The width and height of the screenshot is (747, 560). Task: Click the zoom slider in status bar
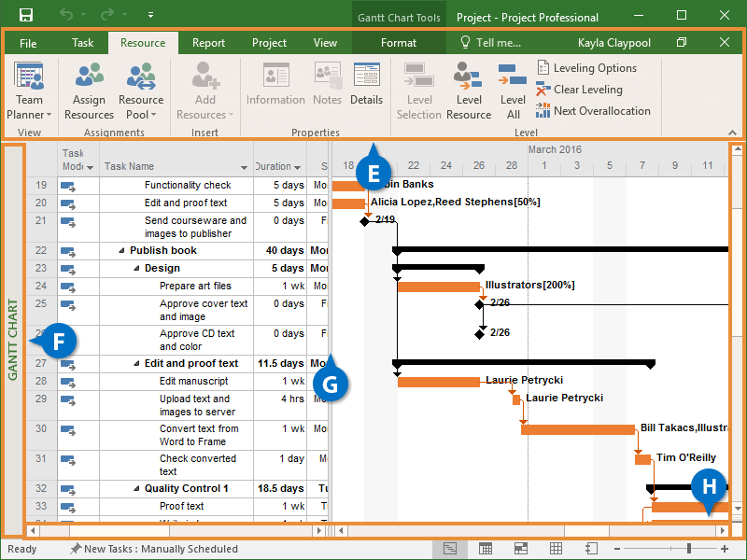tap(689, 549)
